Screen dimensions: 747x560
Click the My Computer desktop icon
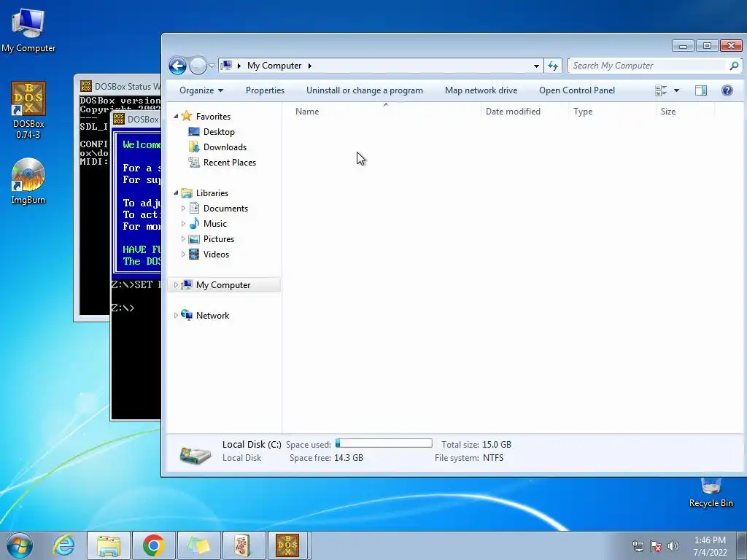point(28,31)
